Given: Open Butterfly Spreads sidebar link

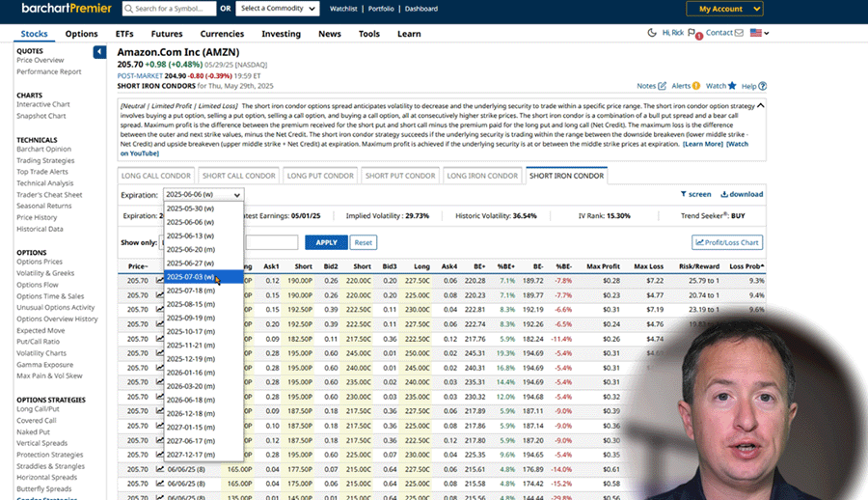Looking at the screenshot, I should pyautogui.click(x=43, y=489).
